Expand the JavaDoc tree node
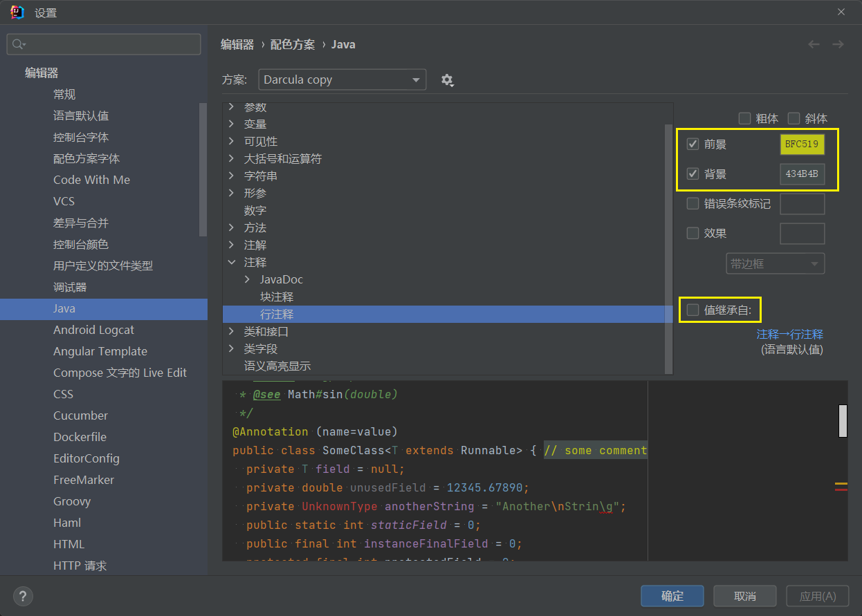 (248, 279)
